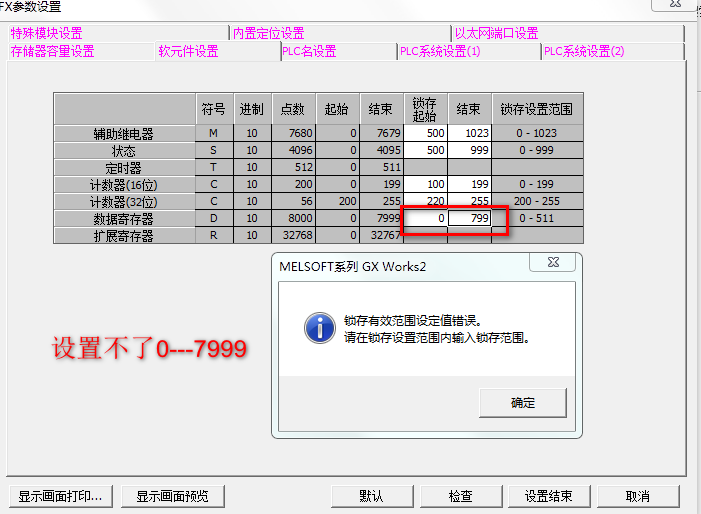Click the data register D latch end field showing 799
This screenshot has width=701, height=514.
(469, 218)
